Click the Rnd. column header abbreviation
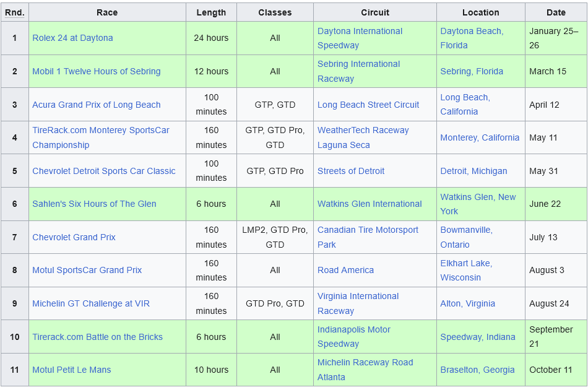 click(15, 12)
